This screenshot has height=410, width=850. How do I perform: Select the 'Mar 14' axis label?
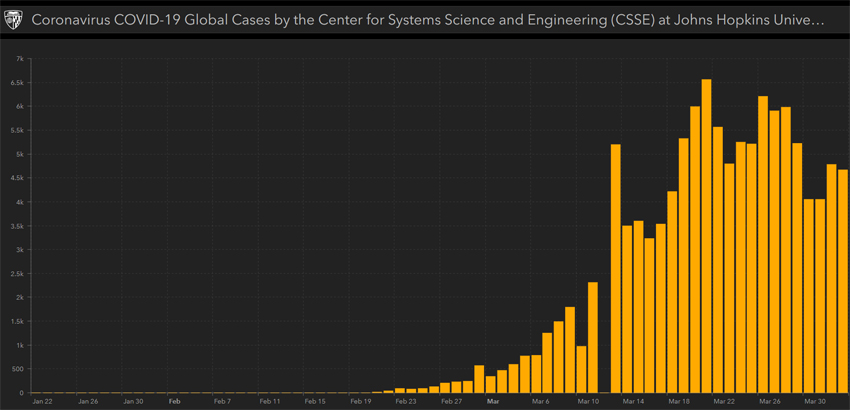(632, 401)
